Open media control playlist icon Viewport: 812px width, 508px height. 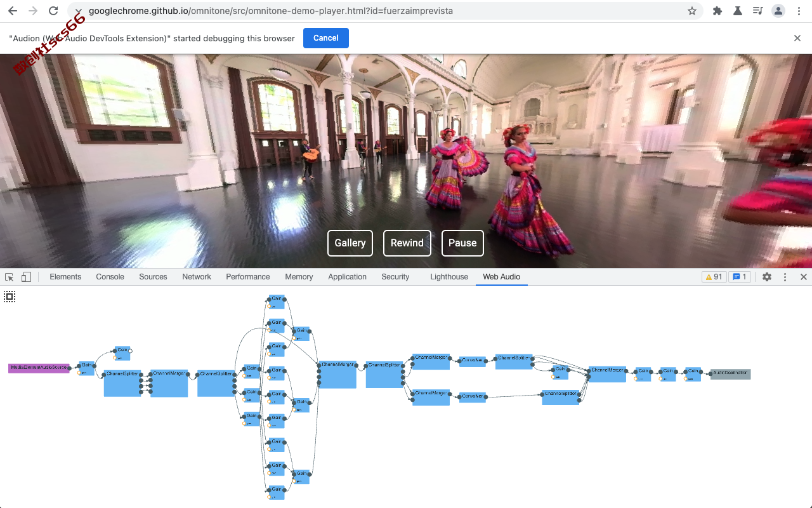(x=757, y=11)
